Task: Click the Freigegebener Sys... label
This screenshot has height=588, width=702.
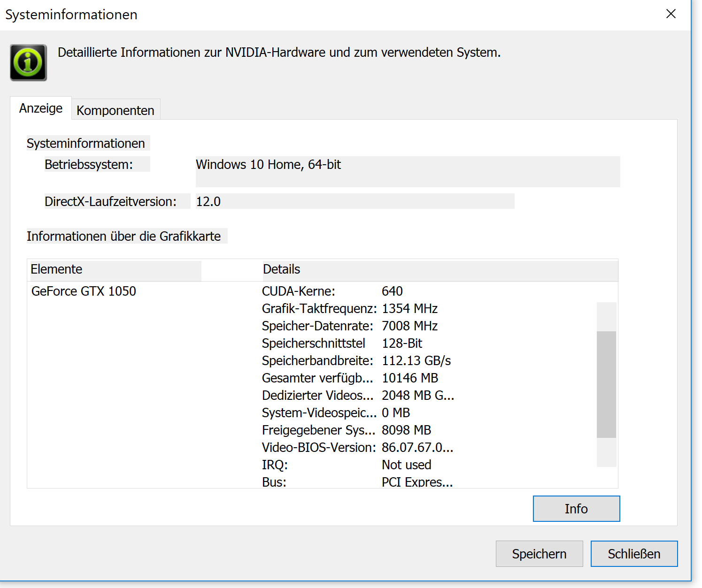Action: (318, 430)
